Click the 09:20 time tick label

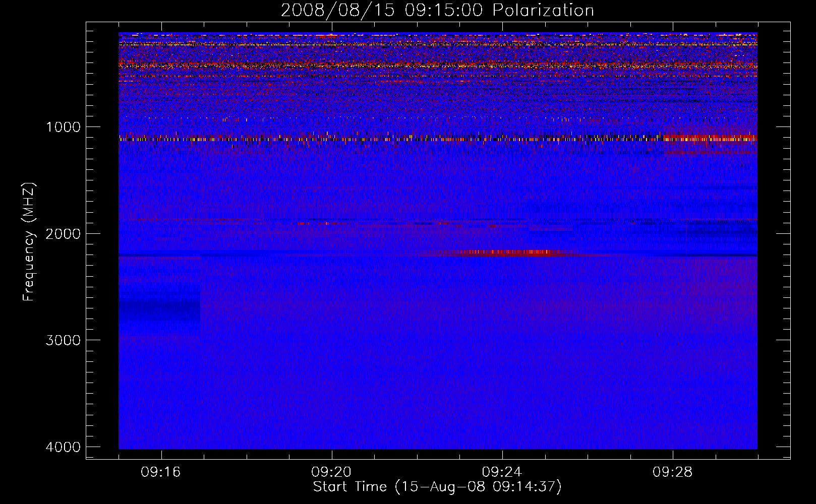point(331,472)
